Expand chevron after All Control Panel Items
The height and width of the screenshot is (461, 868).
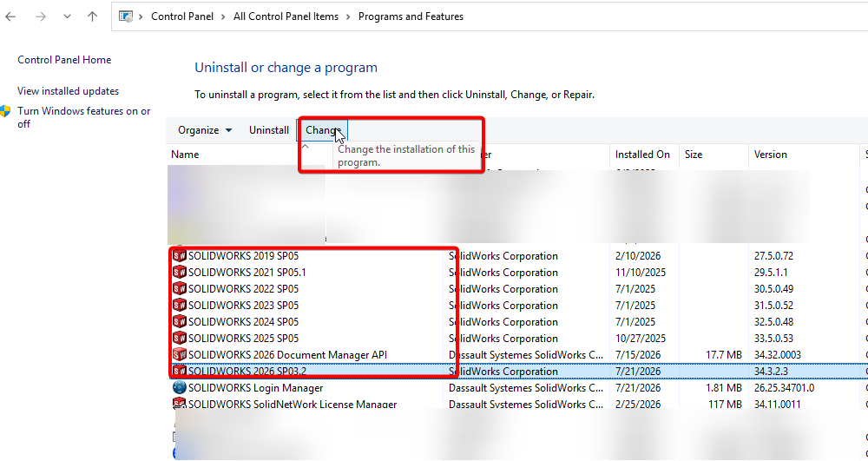(348, 16)
